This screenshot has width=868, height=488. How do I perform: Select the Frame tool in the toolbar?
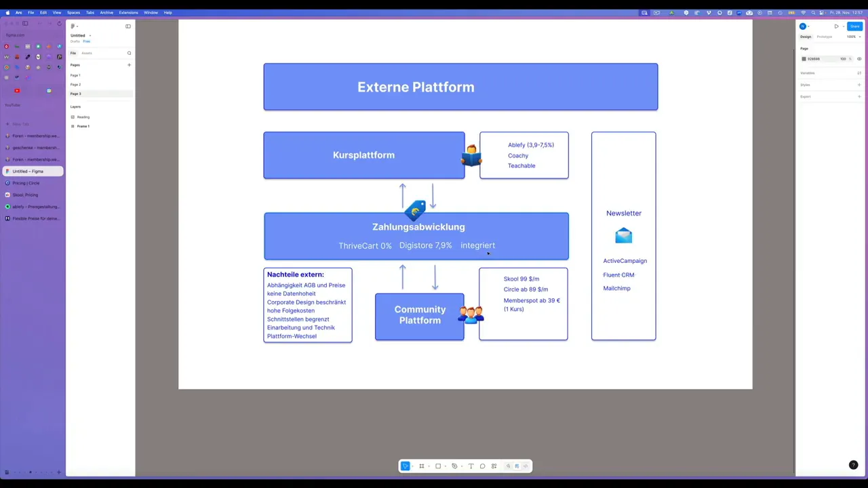point(422,466)
